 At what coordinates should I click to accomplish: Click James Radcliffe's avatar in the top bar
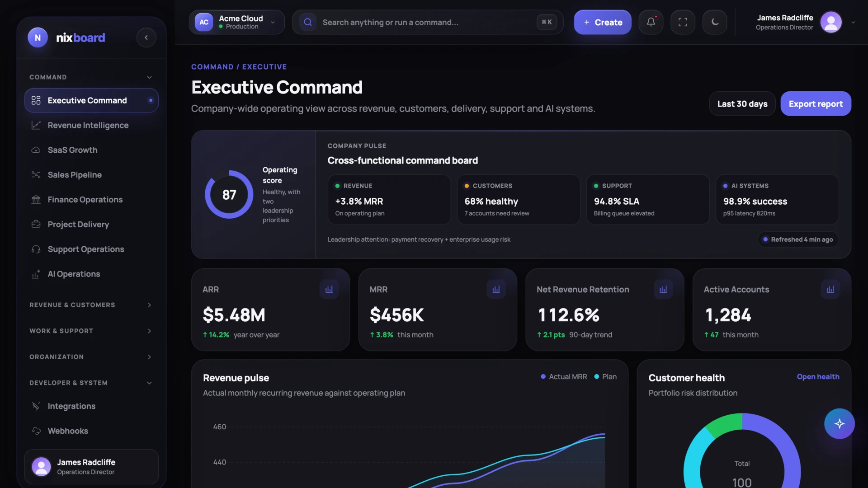[x=831, y=22]
